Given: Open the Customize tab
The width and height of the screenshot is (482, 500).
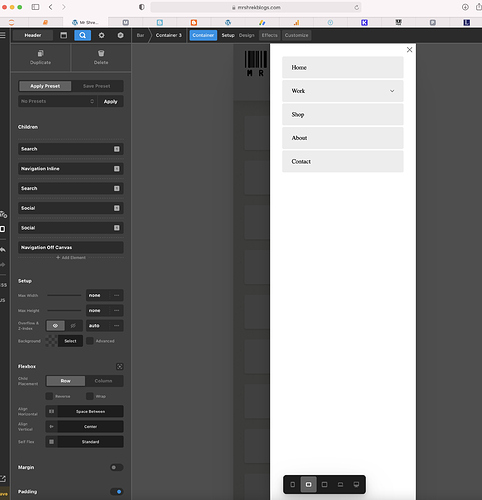Looking at the screenshot, I should point(296,35).
